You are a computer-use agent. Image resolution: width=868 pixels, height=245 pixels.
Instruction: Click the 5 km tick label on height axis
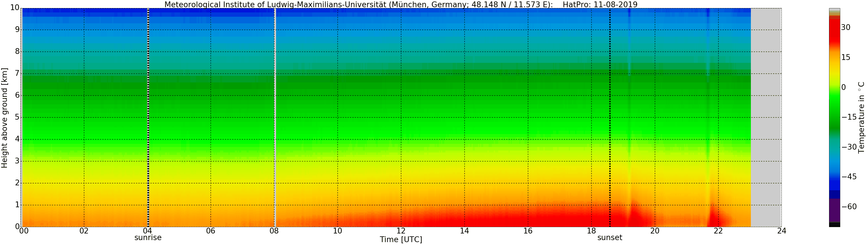(17, 117)
